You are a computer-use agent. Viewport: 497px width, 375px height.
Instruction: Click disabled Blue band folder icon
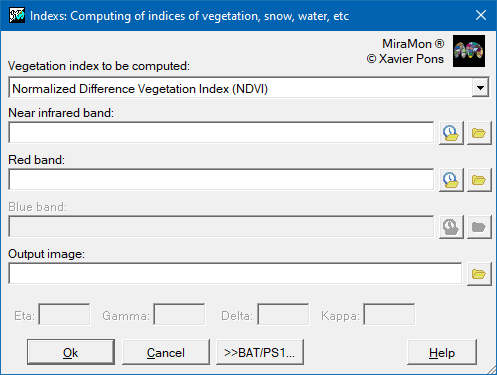coord(479,227)
